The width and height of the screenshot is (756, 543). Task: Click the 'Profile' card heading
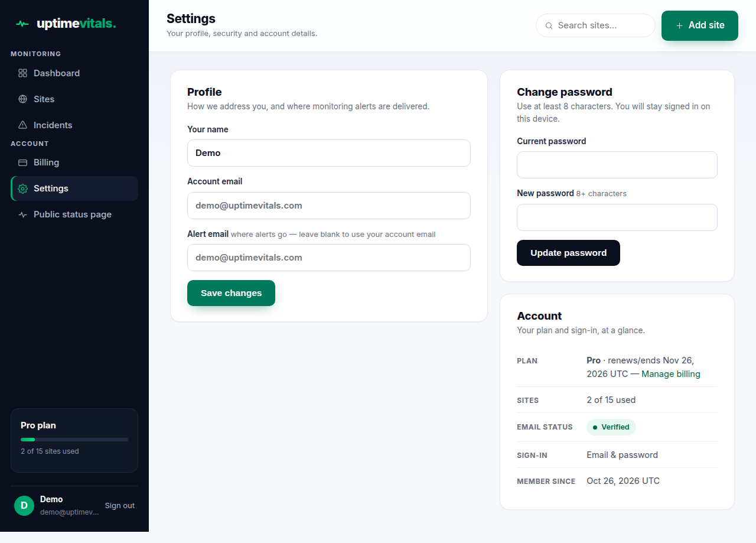point(204,92)
